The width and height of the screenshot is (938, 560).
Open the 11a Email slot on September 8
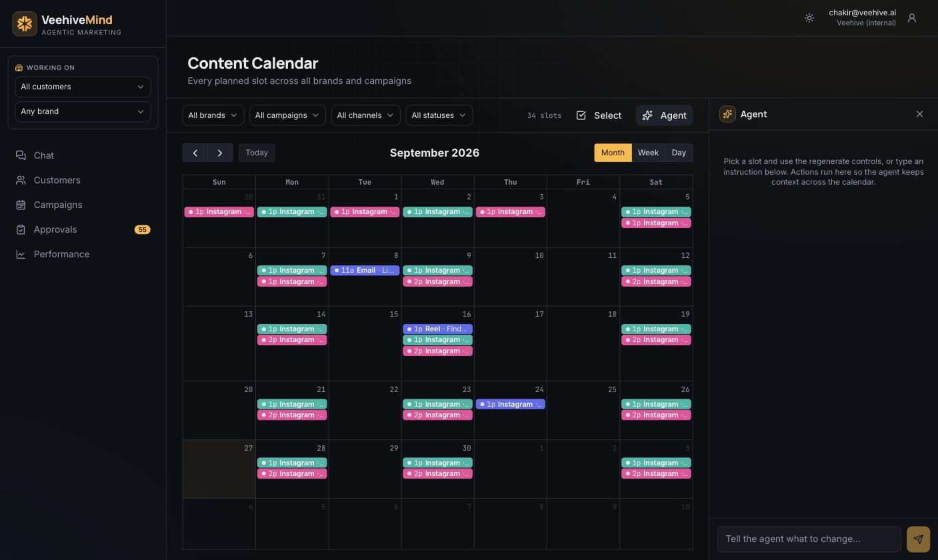[365, 271]
